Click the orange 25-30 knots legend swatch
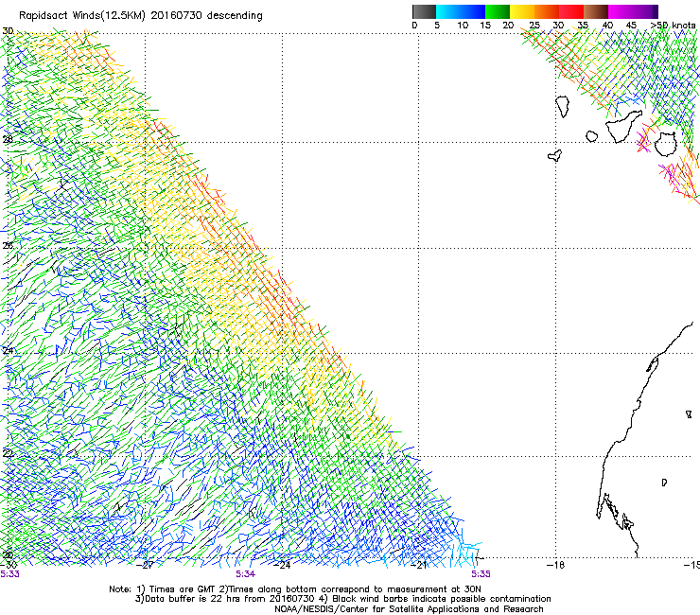The width and height of the screenshot is (700, 615). 547,11
